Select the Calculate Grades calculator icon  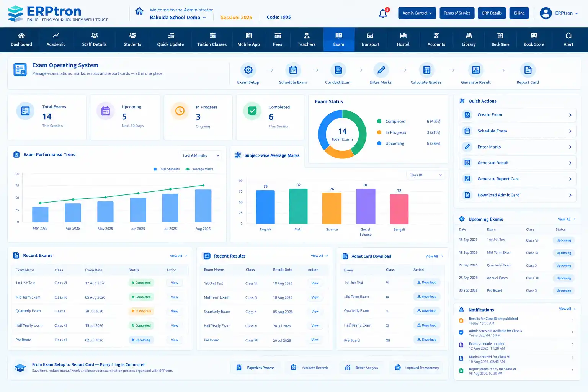pyautogui.click(x=426, y=70)
